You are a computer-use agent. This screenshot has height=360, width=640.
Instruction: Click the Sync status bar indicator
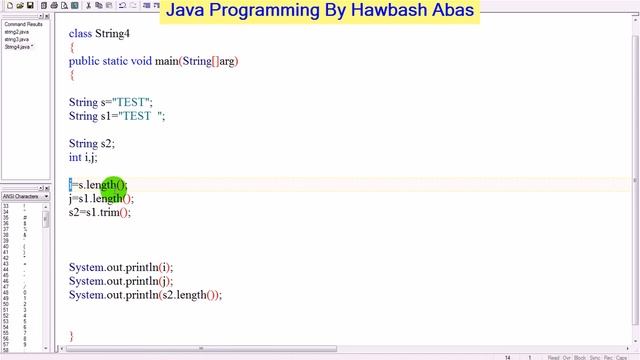[595, 358]
